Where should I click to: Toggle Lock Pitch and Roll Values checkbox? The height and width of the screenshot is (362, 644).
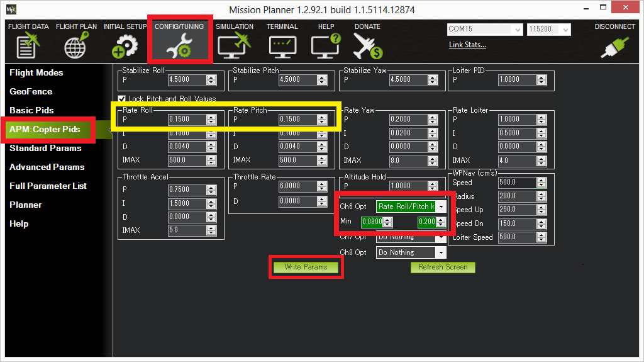[x=122, y=99]
